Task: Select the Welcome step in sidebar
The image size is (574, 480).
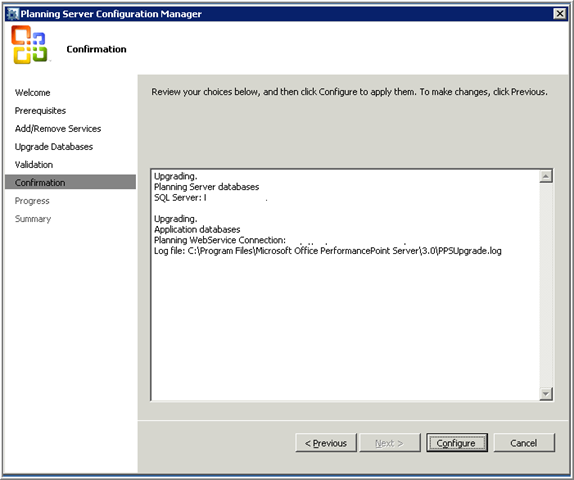Action: [x=33, y=93]
